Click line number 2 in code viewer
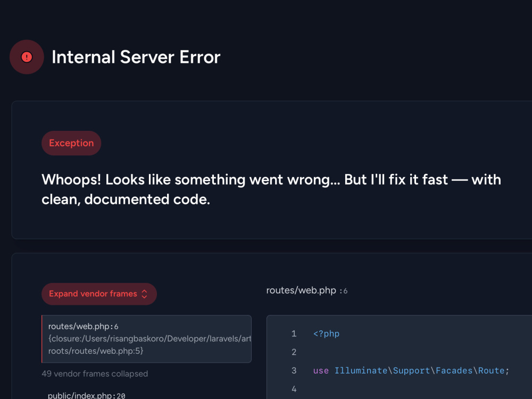The image size is (532, 399). [294, 352]
